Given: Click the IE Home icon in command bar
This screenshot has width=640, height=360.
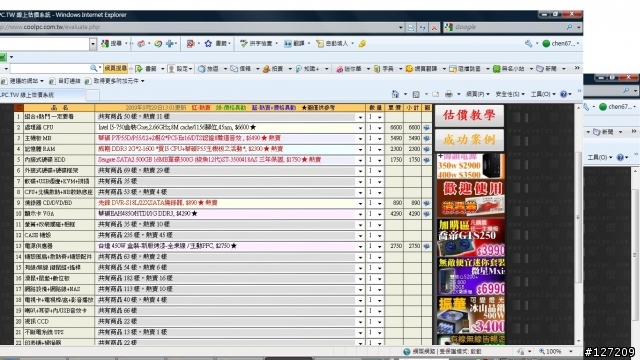Looking at the screenshot, I should click(395, 94).
